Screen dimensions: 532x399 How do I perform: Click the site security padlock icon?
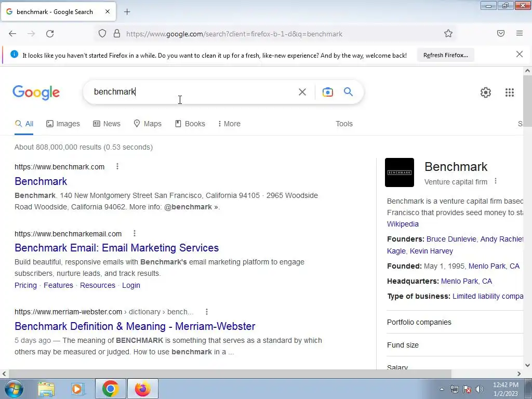tap(117, 34)
